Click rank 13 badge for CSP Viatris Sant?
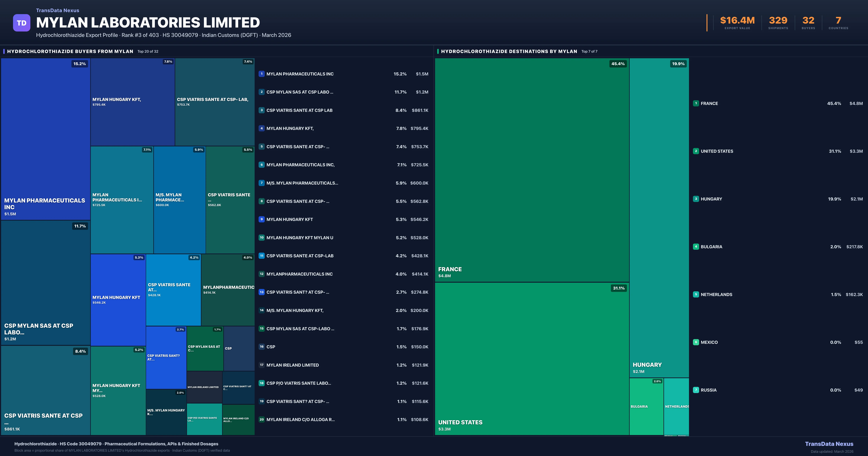This screenshot has height=456, width=868. [261, 292]
